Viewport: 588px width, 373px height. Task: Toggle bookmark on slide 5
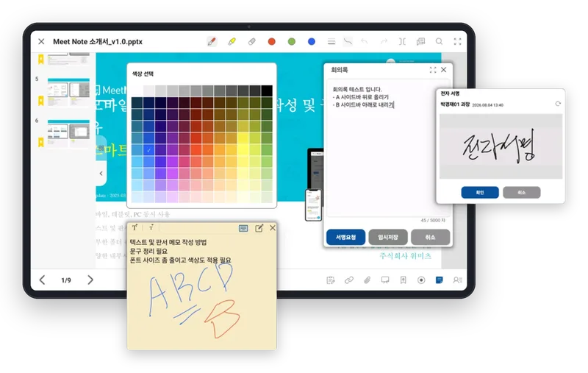(x=41, y=101)
